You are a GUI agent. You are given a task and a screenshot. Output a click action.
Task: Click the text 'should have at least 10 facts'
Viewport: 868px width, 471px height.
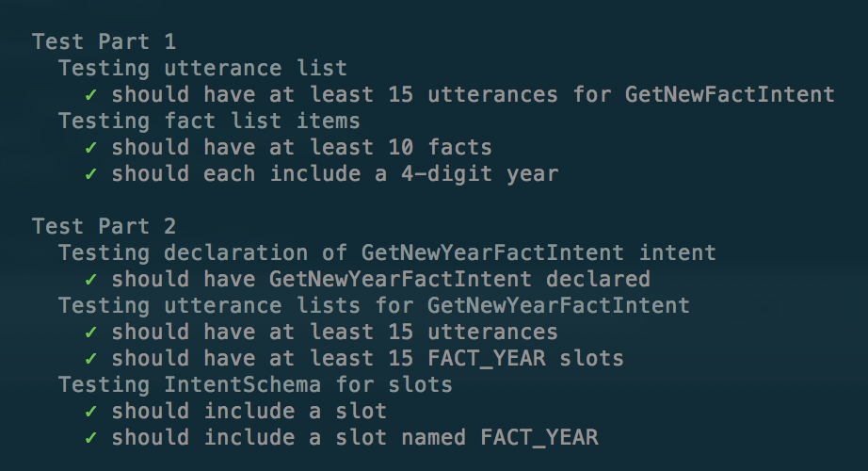click(301, 147)
